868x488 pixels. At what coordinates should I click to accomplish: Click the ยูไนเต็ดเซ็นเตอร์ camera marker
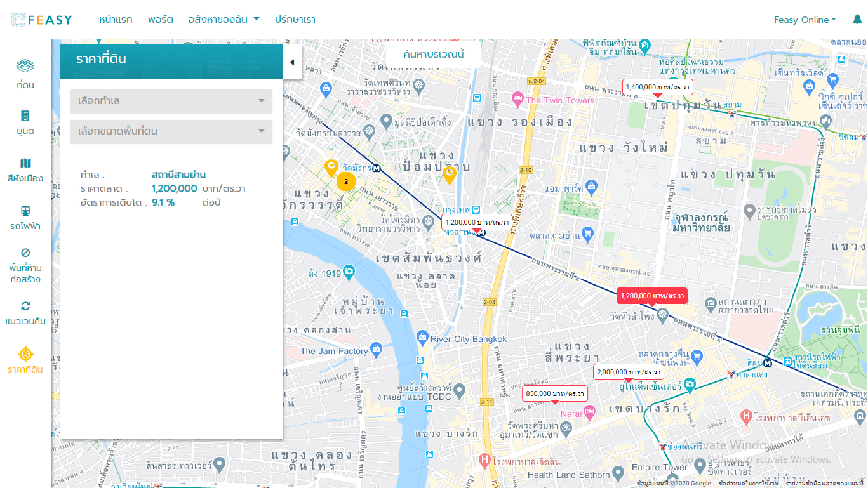(x=690, y=384)
